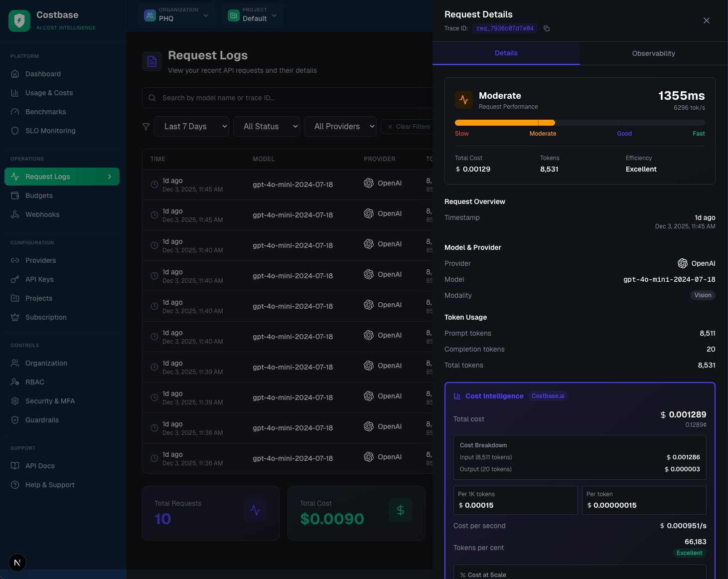This screenshot has height=579, width=728.
Task: Click the Request Logs document header icon
Action: [152, 61]
